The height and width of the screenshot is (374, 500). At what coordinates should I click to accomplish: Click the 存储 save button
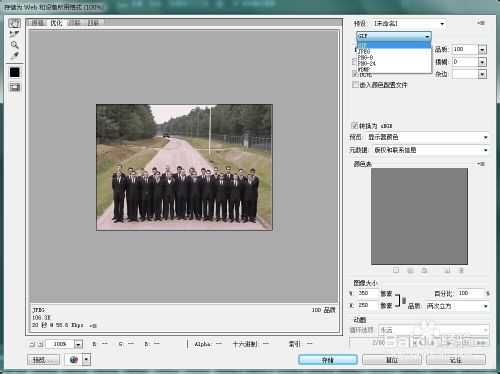coord(328,360)
